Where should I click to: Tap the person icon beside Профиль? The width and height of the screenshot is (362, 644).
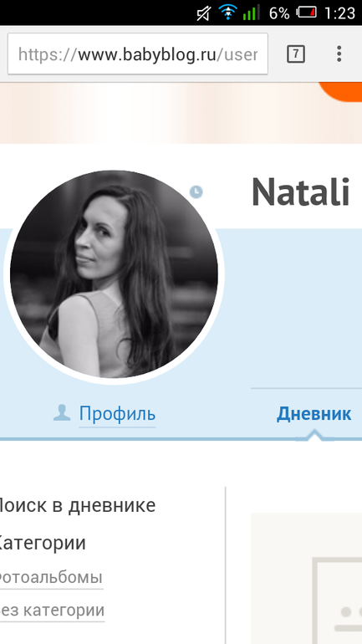point(62,413)
